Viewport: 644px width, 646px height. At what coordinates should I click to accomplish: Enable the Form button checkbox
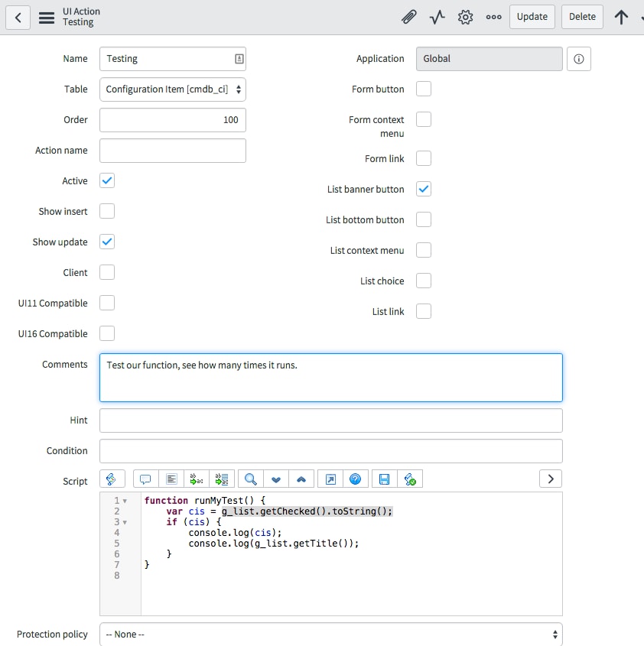423,89
